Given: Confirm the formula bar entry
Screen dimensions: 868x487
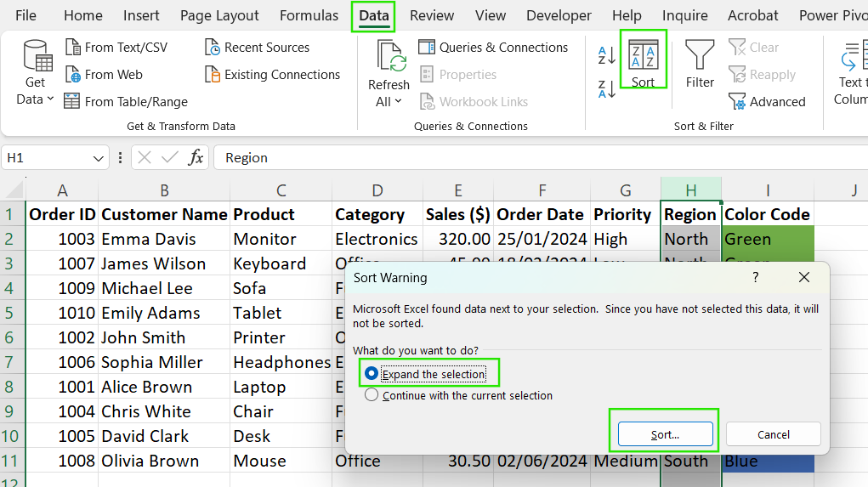Looking at the screenshot, I should coord(169,158).
